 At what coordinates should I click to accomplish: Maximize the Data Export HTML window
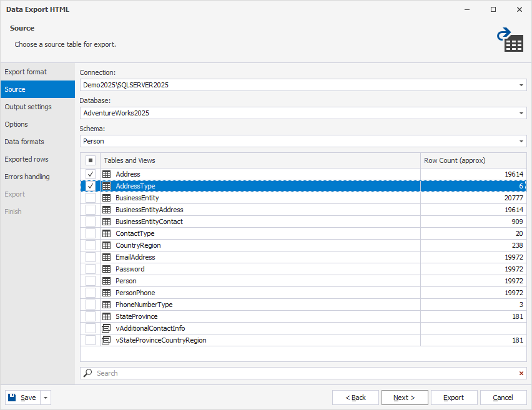[493, 9]
